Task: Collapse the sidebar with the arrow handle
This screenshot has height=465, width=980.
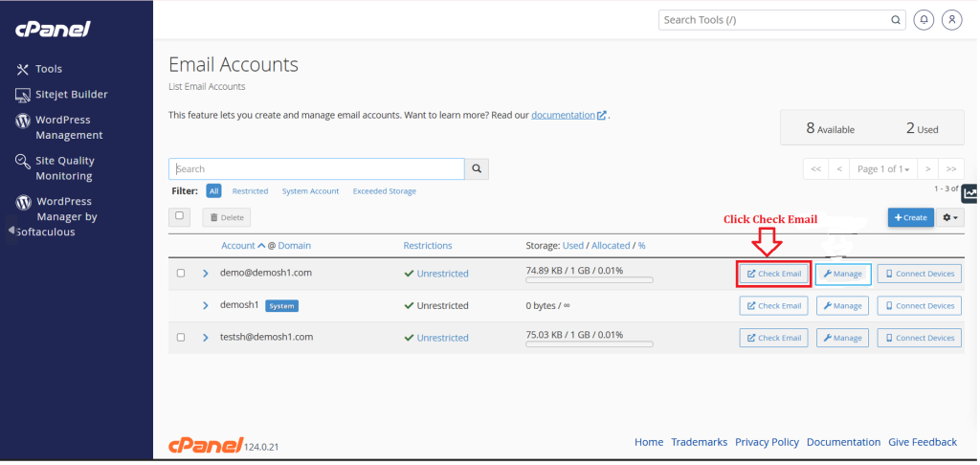Action: pos(11,230)
